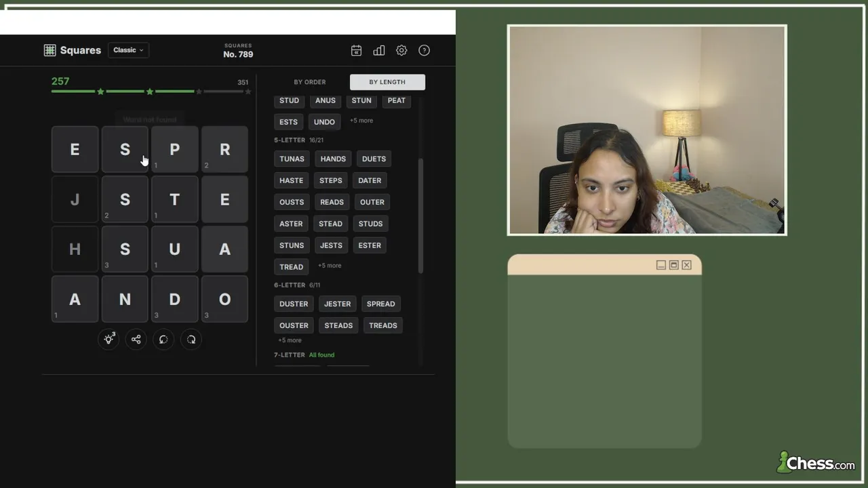Select the T letter tile
The image size is (868, 488).
tap(175, 199)
